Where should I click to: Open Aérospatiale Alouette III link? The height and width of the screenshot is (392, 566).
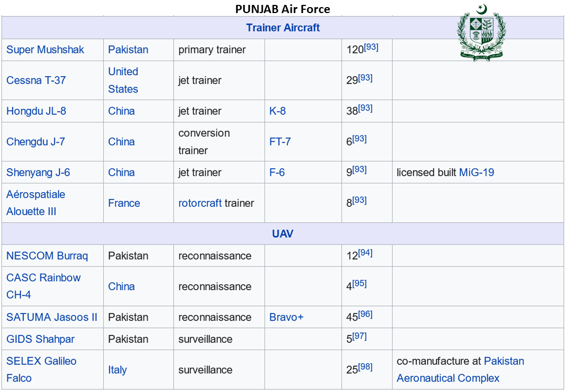click(x=35, y=203)
